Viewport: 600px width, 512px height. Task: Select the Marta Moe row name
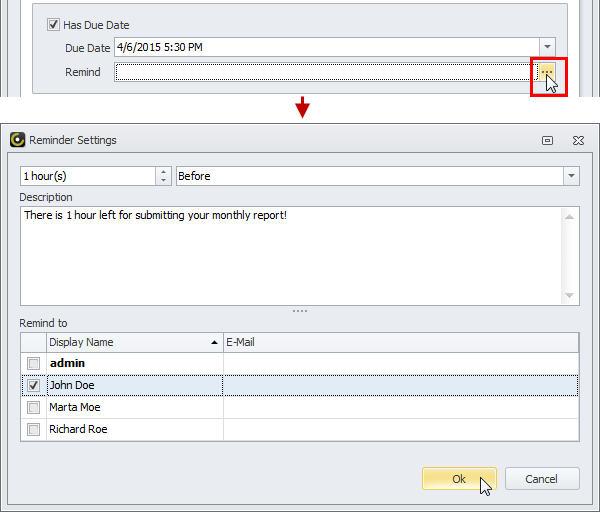[x=75, y=407]
